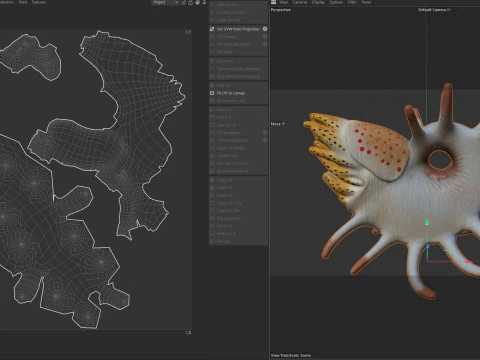Open the viewport Display menu
480x360 pixels.
[318, 2]
